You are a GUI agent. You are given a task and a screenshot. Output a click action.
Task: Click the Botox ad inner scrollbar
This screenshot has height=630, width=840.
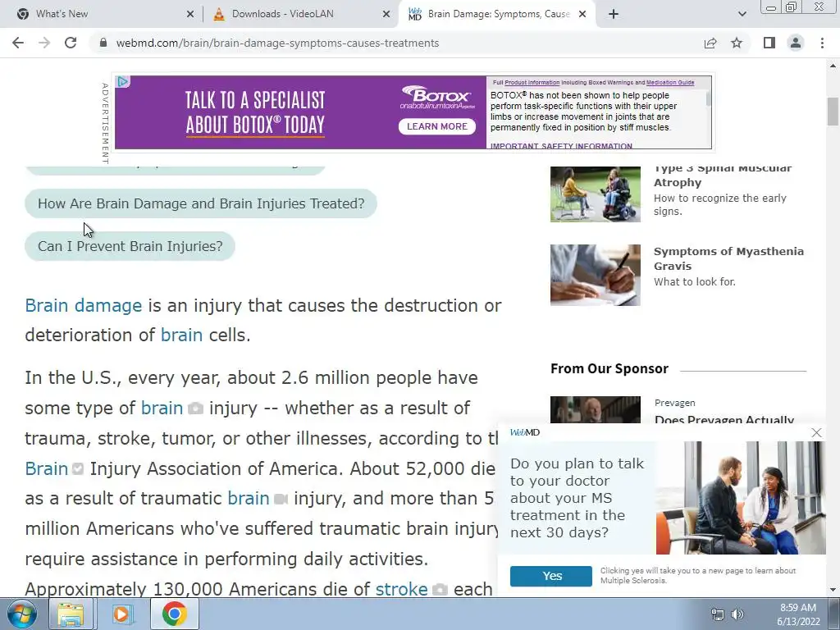pos(708,99)
